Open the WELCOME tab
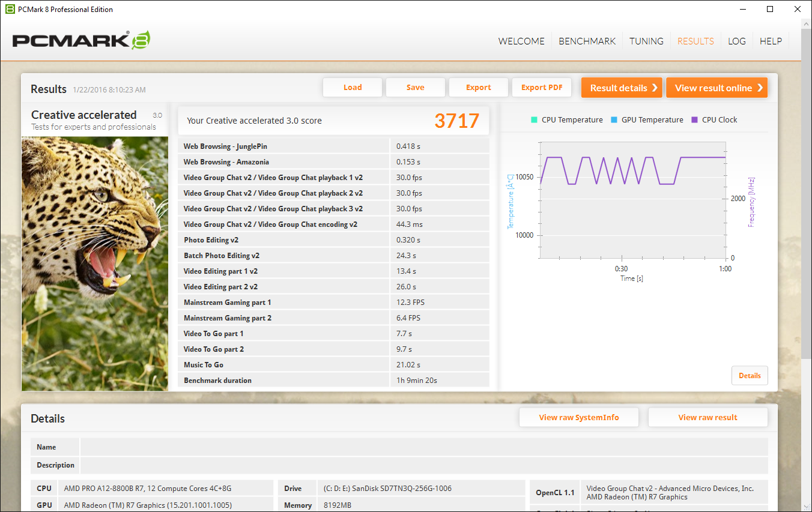The width and height of the screenshot is (812, 512). click(x=521, y=41)
